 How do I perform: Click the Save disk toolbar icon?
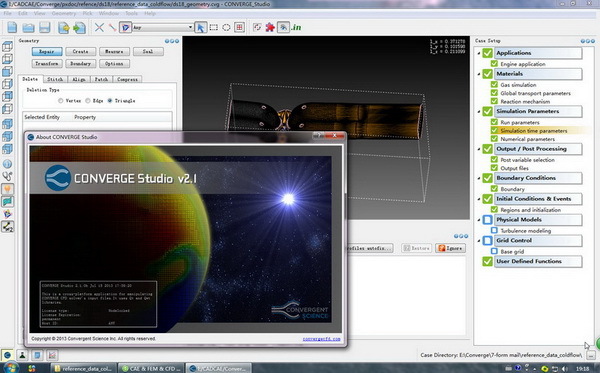[x=45, y=28]
